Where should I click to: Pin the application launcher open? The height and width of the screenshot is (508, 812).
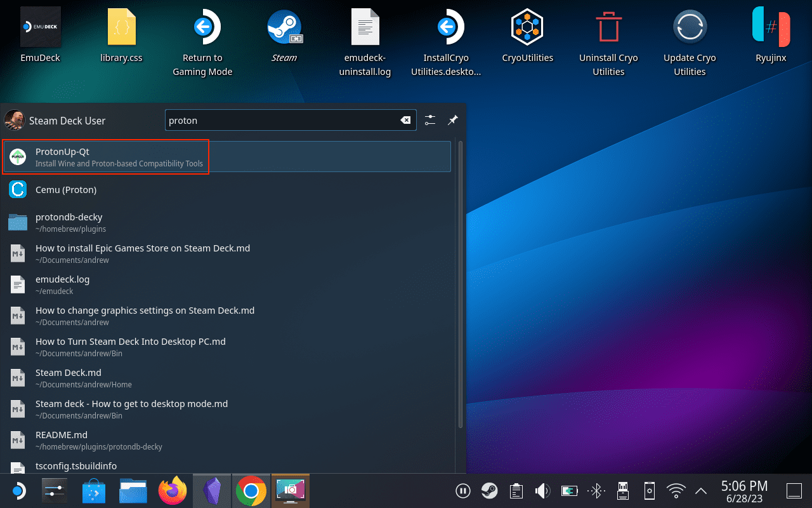click(453, 120)
